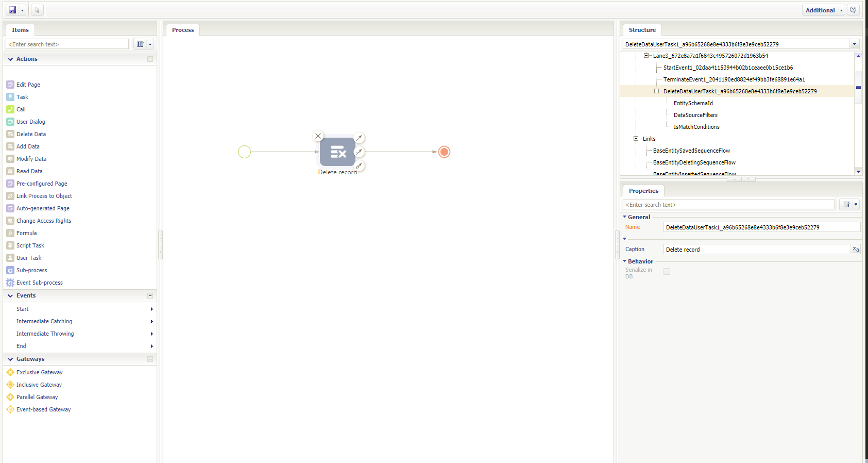
Task: Collapse the Actions section chevron
Action: pos(10,59)
